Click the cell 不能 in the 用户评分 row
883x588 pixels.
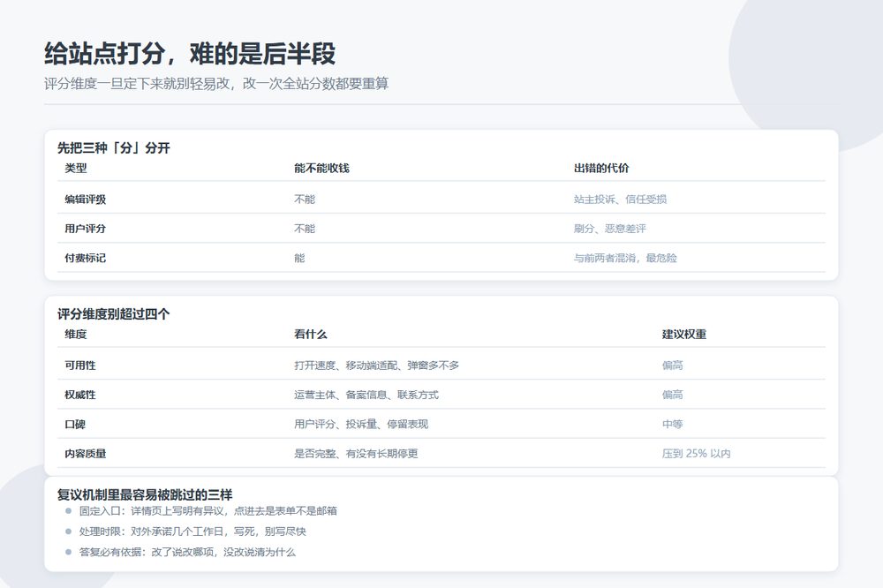[305, 228]
